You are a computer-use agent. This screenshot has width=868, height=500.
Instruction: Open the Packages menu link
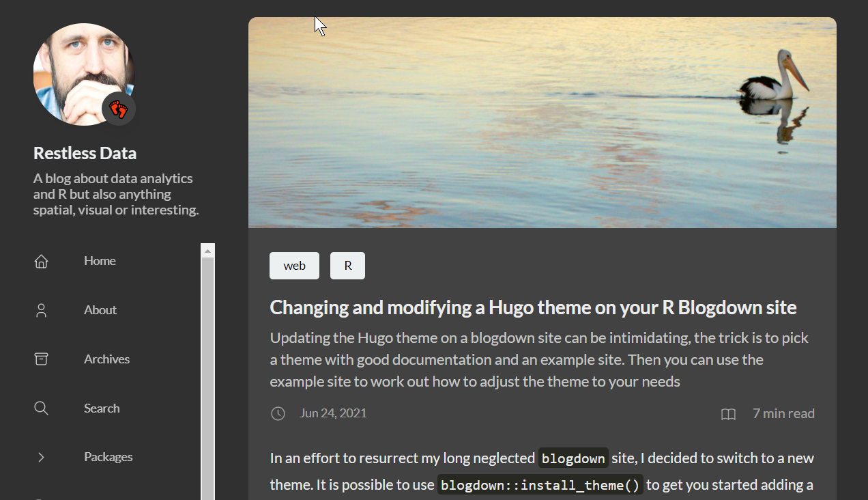(108, 457)
